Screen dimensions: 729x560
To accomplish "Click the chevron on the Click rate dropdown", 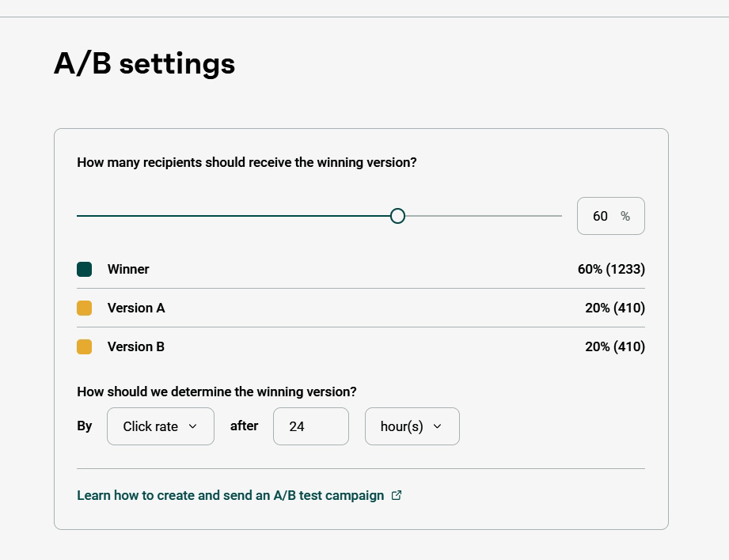I will pos(192,426).
